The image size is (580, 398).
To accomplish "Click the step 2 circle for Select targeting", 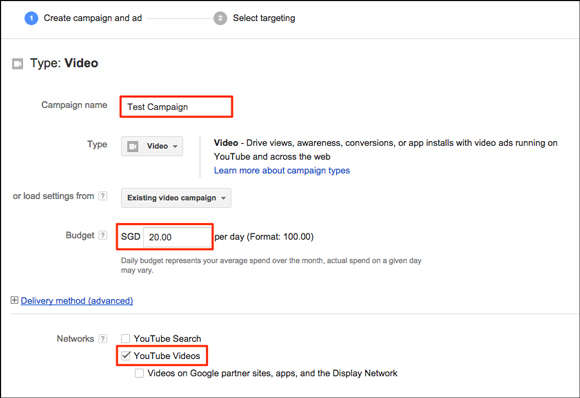I will pos(220,18).
